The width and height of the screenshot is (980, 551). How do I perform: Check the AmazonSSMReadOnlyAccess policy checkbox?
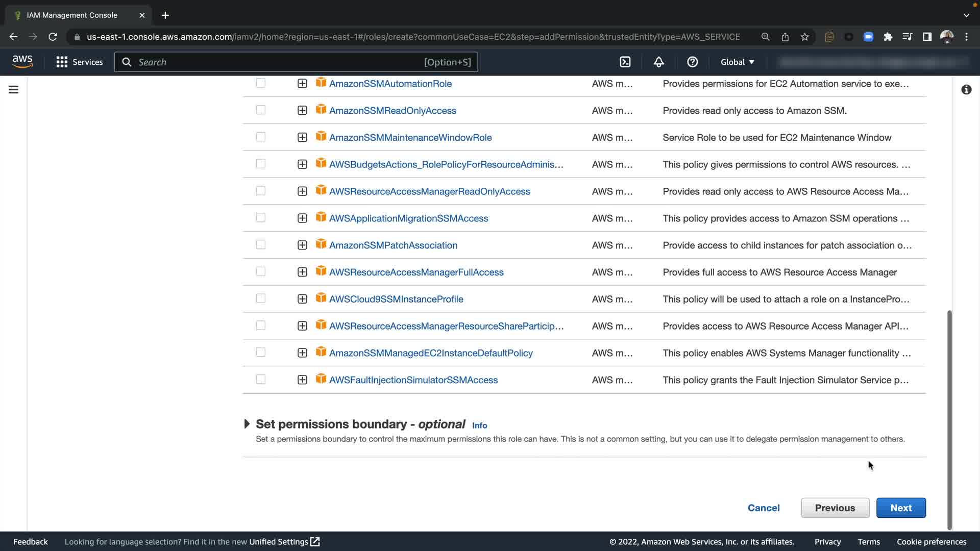[260, 110]
